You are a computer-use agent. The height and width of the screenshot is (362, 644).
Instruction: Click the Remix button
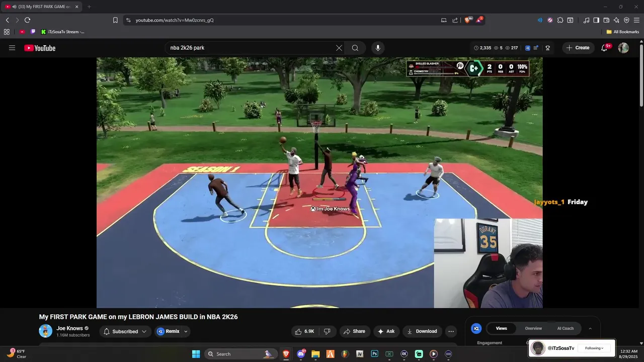(x=169, y=331)
